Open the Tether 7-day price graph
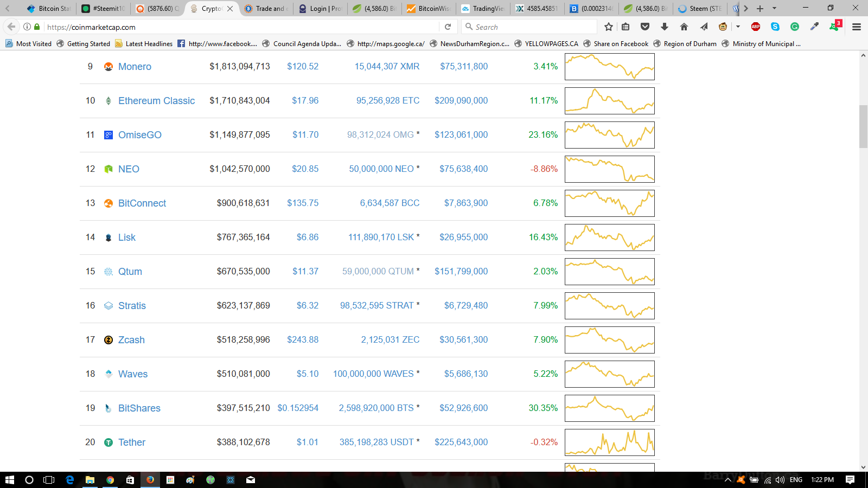The height and width of the screenshot is (488, 868). 610,442
